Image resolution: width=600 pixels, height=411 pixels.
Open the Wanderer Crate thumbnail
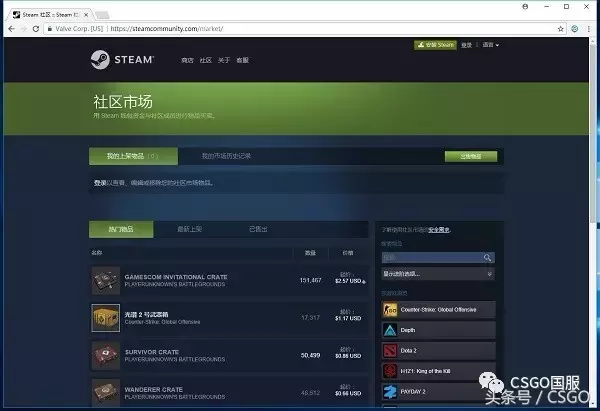tap(106, 393)
